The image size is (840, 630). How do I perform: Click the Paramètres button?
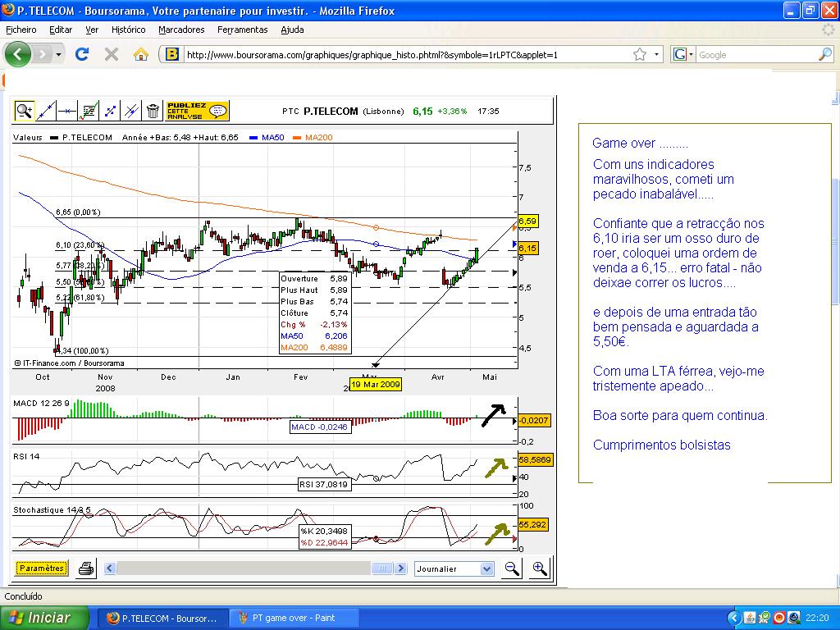tap(41, 568)
